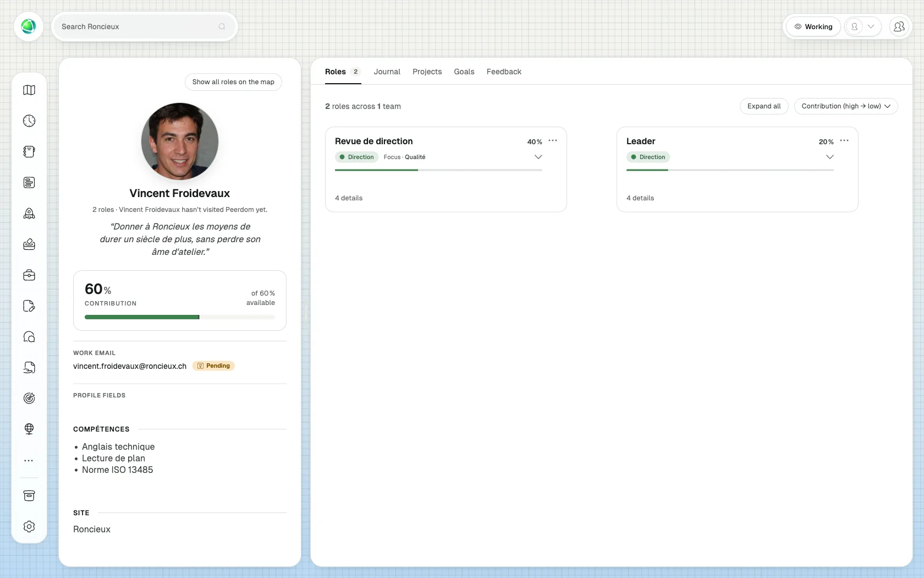Open the ballot box sidebar icon
This screenshot has width=924, height=578.
(29, 244)
